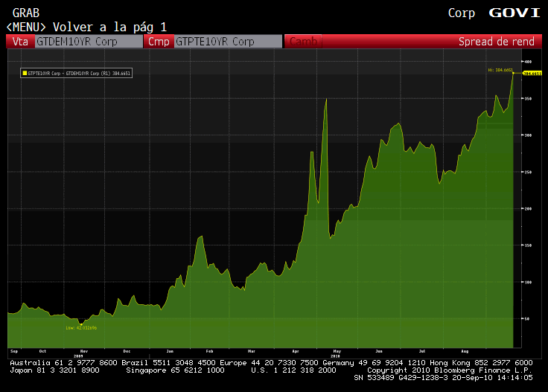Click the Low: 42.032696 marker label
Image resolution: width=548 pixels, height=392 pixels.
tap(81, 328)
